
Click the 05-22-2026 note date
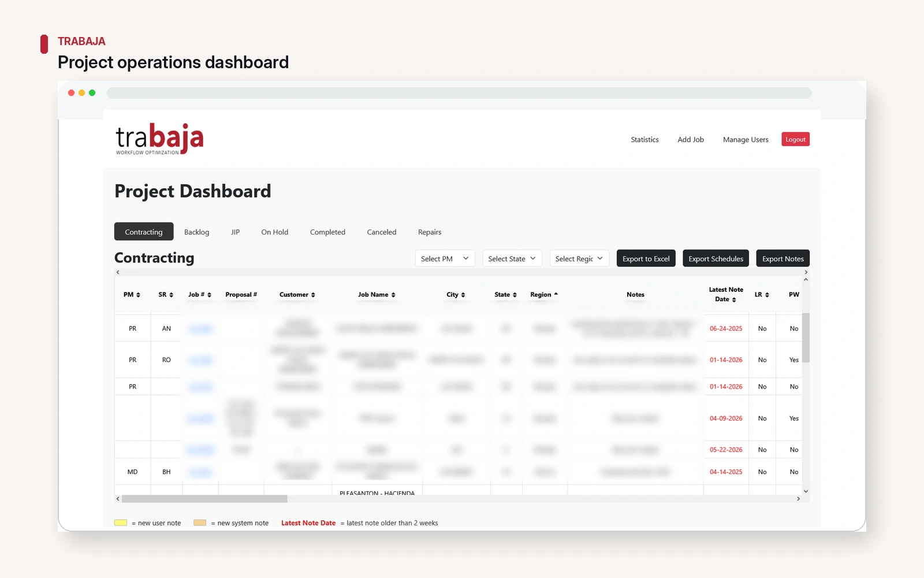[726, 450]
